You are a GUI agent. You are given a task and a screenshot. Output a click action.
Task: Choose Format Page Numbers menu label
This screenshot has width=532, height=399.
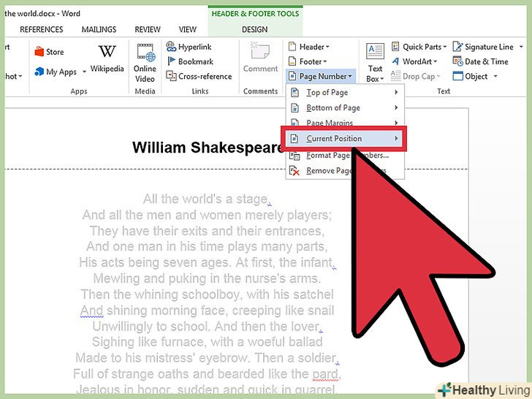coord(347,156)
